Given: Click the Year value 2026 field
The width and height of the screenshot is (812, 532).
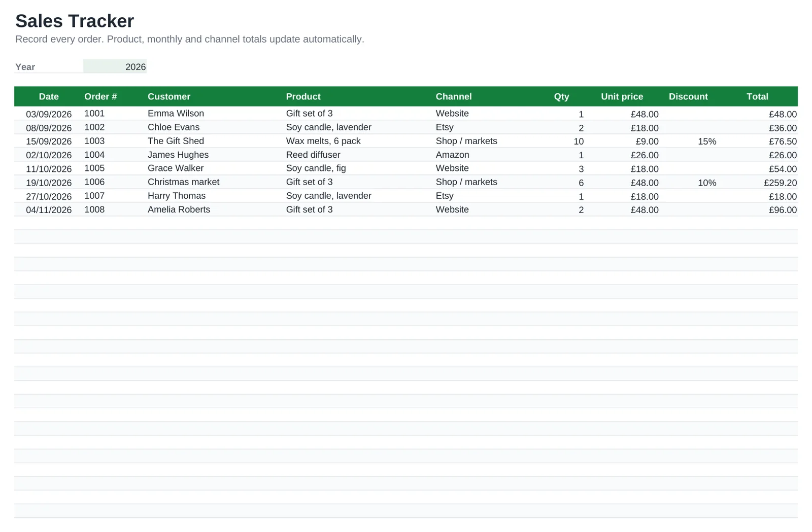Looking at the screenshot, I should 115,66.
